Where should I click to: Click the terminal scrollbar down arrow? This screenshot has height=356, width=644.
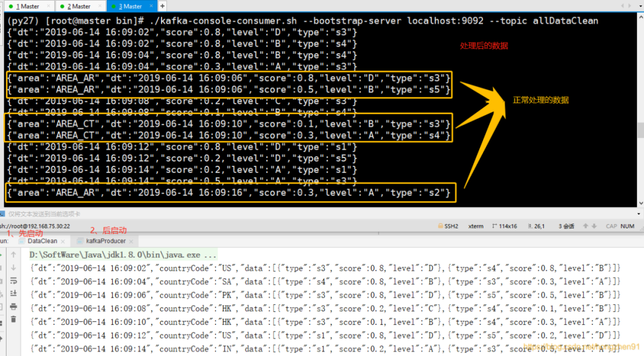(x=640, y=203)
